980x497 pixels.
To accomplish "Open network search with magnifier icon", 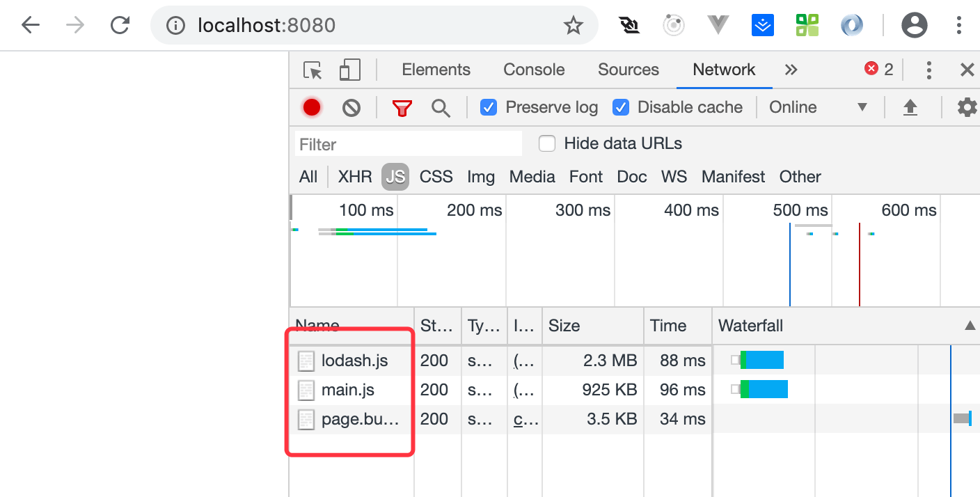I will (440, 108).
